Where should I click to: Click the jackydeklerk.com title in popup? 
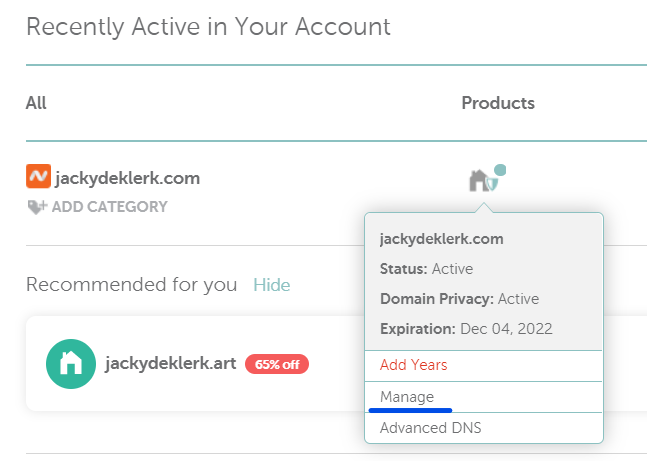coord(442,239)
